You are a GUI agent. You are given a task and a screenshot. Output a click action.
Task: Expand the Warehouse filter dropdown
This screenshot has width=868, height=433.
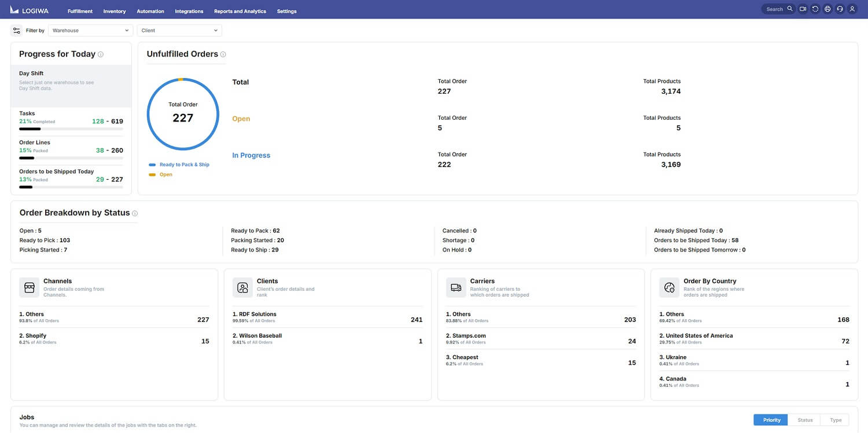(90, 31)
